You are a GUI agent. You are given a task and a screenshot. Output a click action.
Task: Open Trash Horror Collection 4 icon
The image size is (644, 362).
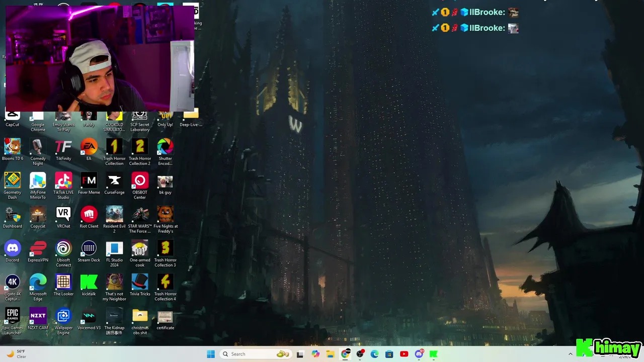[165, 287]
